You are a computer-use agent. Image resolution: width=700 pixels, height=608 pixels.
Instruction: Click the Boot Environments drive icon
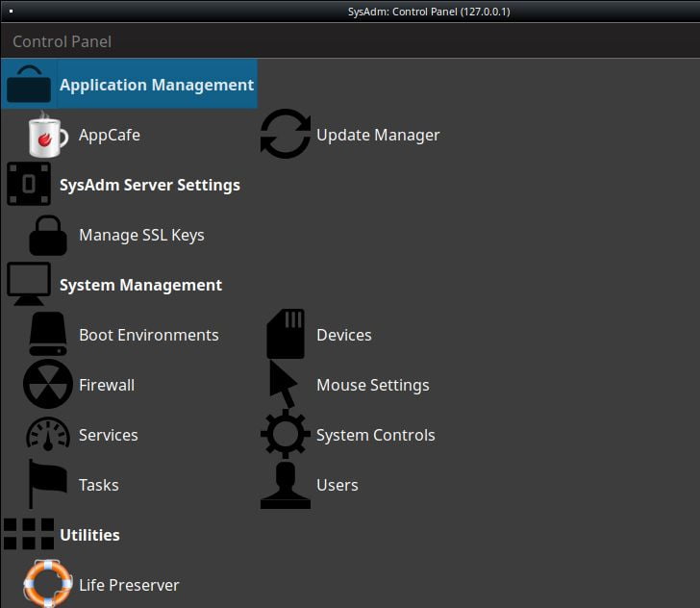[x=48, y=334]
